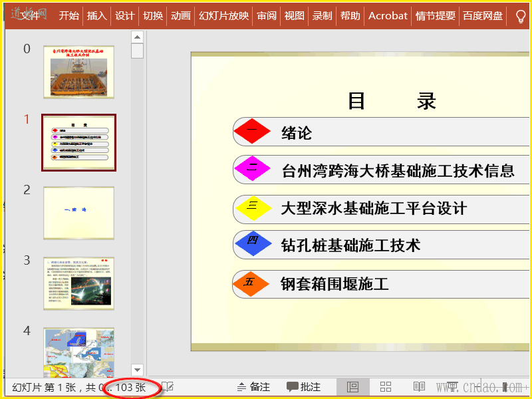Select the magenta diamond marked 二
This screenshot has height=399, width=532.
tap(252, 169)
